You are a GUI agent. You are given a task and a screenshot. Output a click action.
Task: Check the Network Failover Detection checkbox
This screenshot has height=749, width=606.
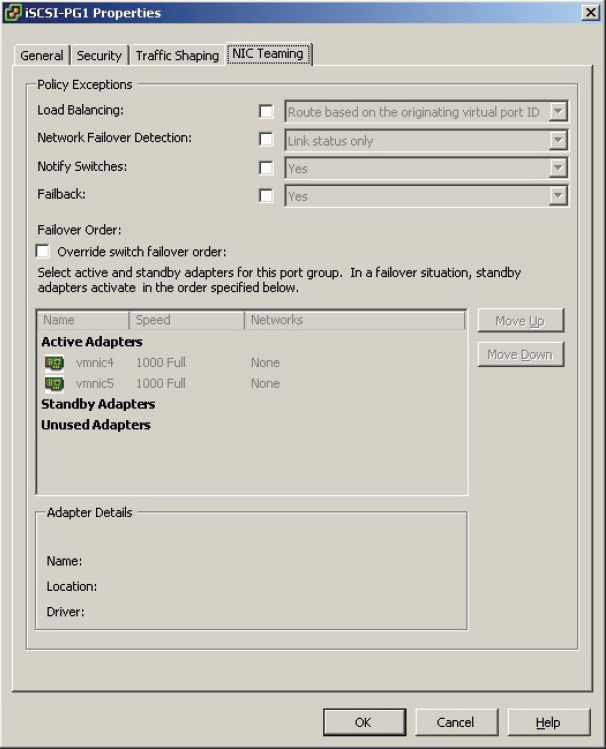[266, 140]
